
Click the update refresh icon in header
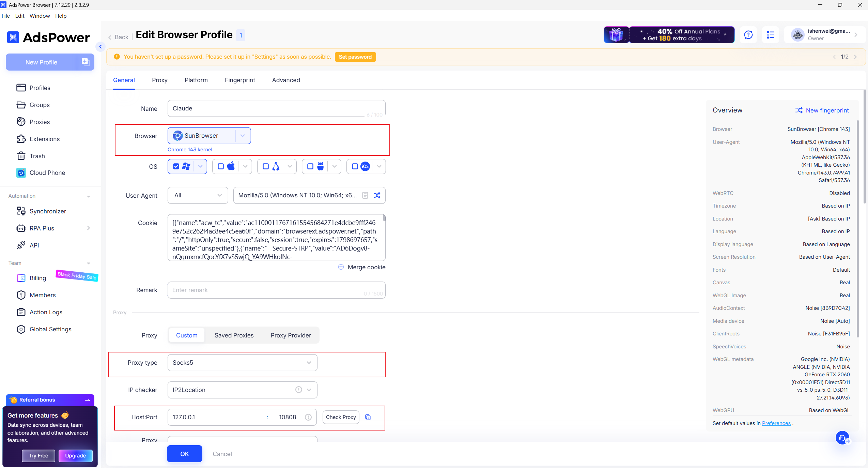coord(748,35)
